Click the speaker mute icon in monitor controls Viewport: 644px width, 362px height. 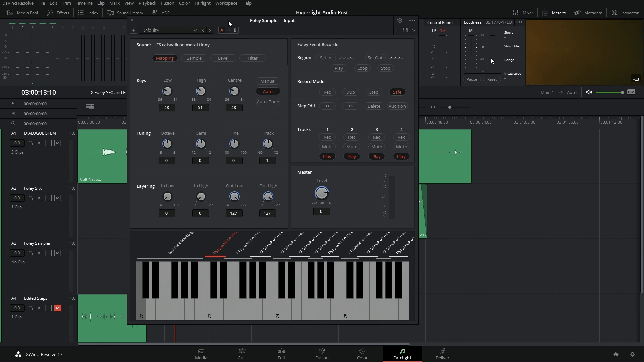pos(589,92)
